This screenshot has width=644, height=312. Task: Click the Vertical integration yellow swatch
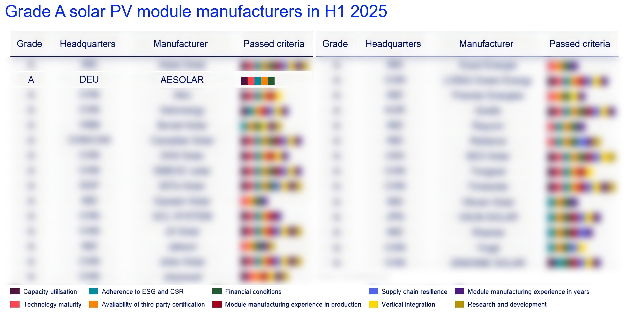(x=373, y=304)
